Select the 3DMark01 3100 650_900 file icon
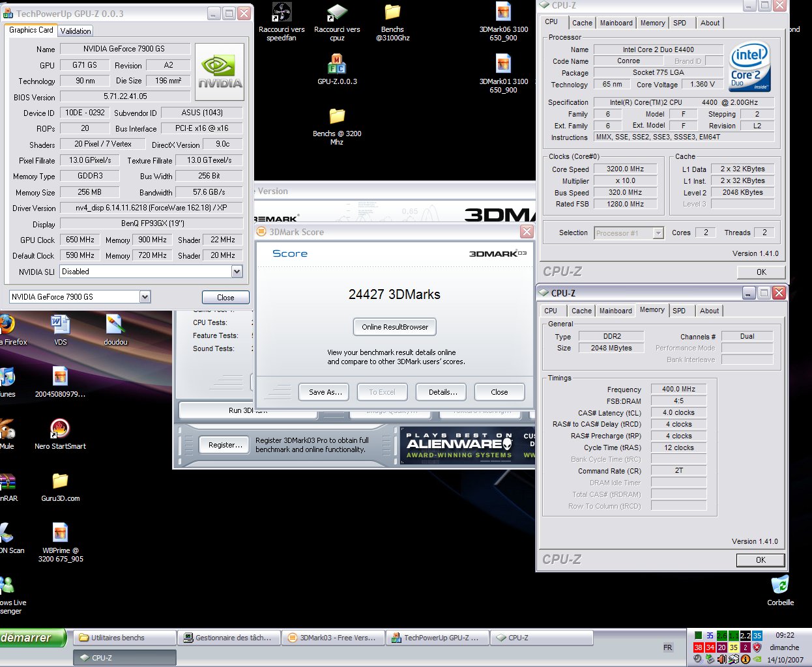812x667 pixels. 503,64
